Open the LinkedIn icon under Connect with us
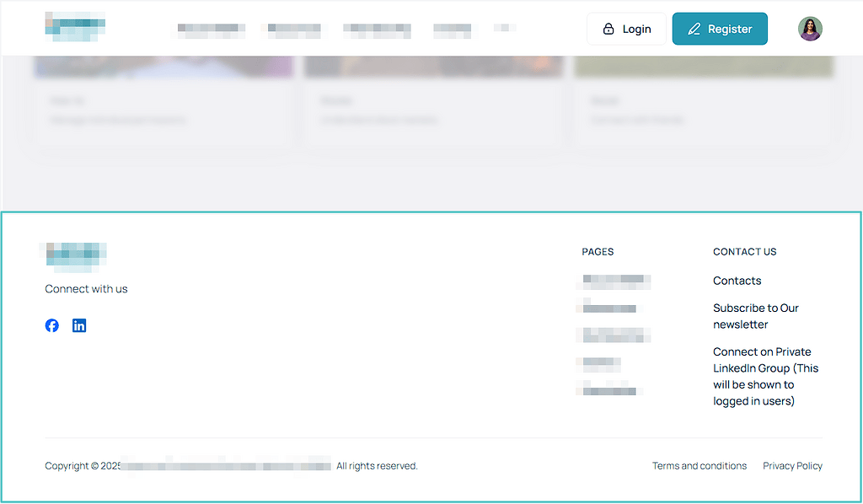Screen dimensions: 863x504 [78, 325]
